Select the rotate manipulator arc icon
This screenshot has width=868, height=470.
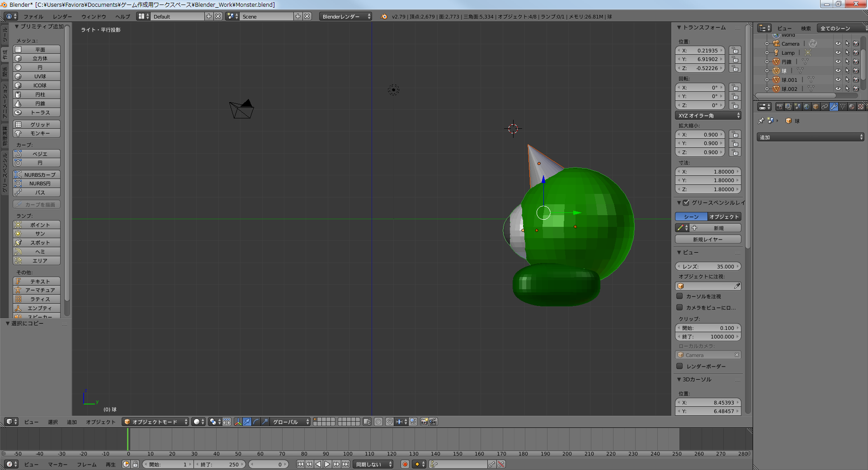(256, 422)
